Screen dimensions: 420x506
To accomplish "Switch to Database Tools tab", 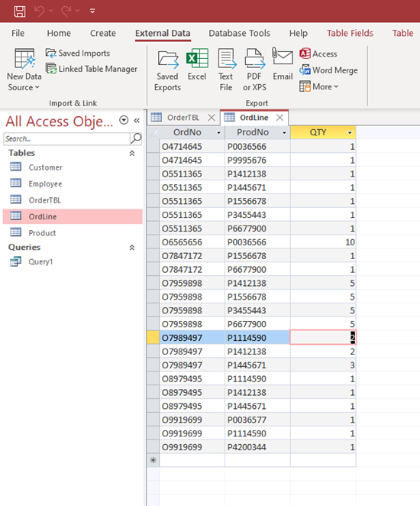I will pyautogui.click(x=239, y=33).
